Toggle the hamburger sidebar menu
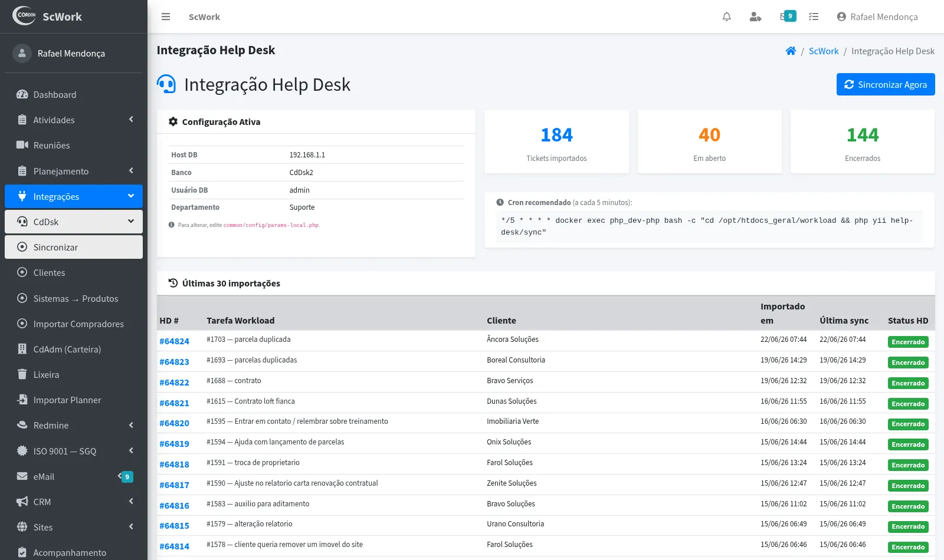Image resolution: width=944 pixels, height=560 pixels. tap(166, 17)
